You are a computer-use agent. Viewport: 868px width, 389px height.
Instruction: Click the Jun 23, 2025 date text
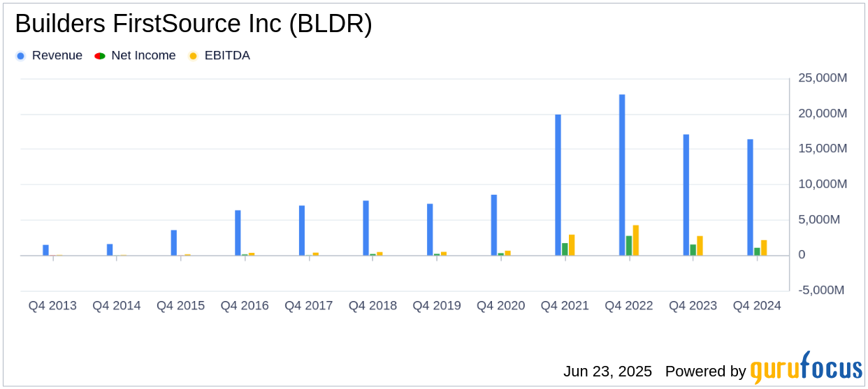click(607, 372)
